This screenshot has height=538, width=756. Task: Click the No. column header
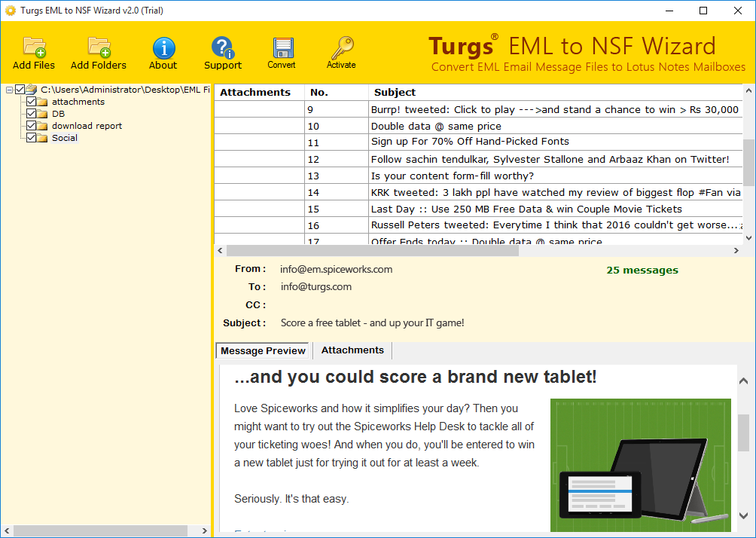click(337, 92)
